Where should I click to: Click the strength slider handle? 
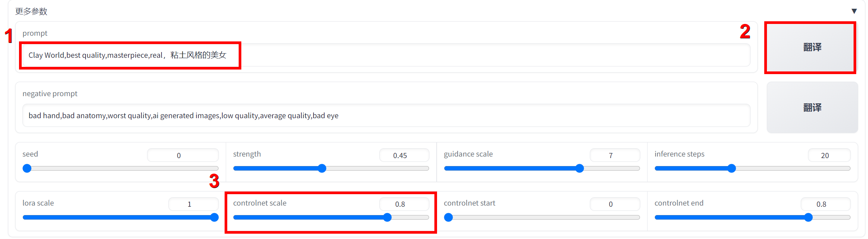pyautogui.click(x=322, y=168)
